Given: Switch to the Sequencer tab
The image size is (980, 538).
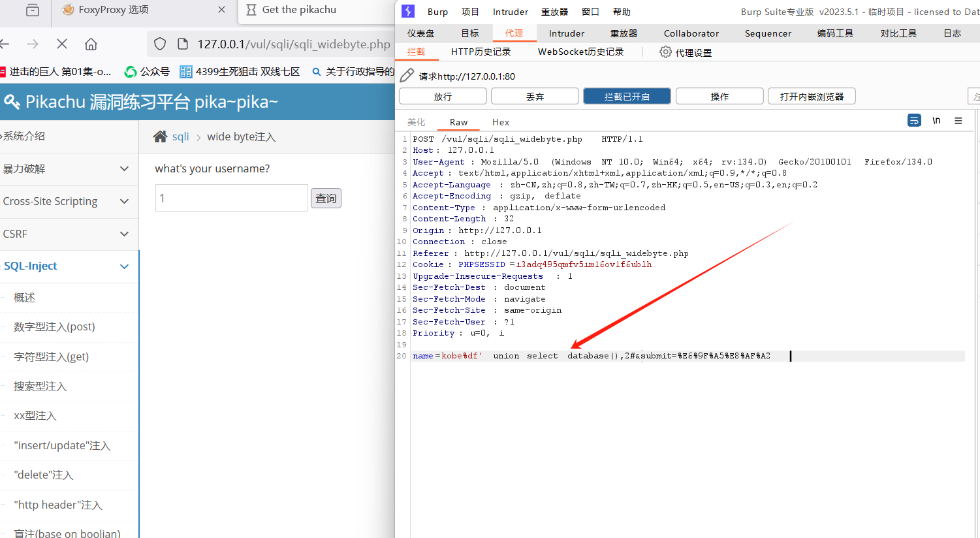Looking at the screenshot, I should pos(768,33).
